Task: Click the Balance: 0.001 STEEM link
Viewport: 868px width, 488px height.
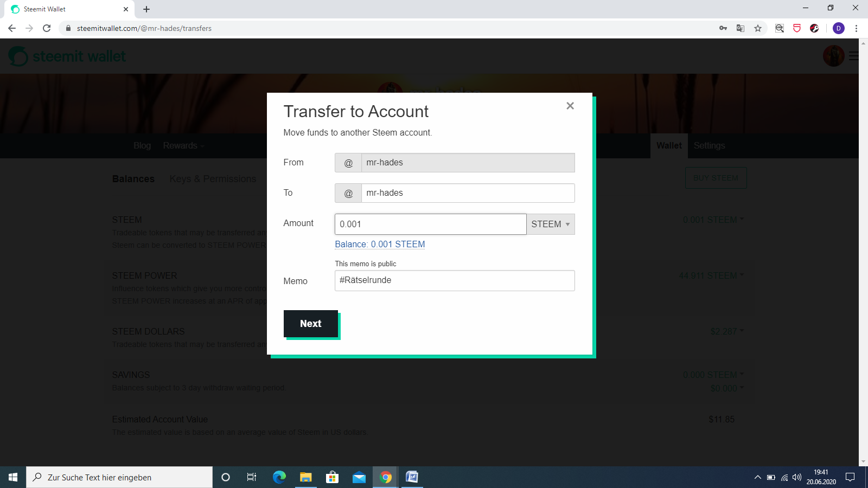Action: point(380,244)
